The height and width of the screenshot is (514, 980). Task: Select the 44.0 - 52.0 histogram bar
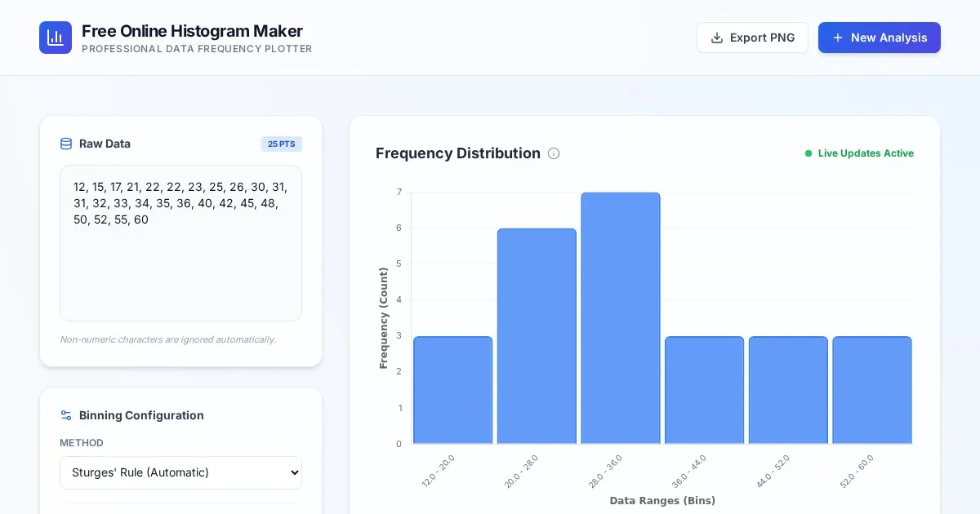click(x=788, y=390)
